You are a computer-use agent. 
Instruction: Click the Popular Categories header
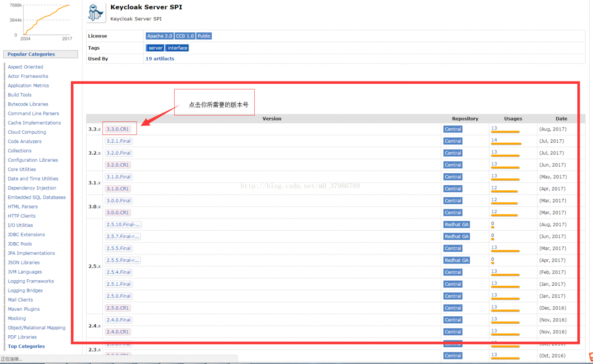[40, 54]
